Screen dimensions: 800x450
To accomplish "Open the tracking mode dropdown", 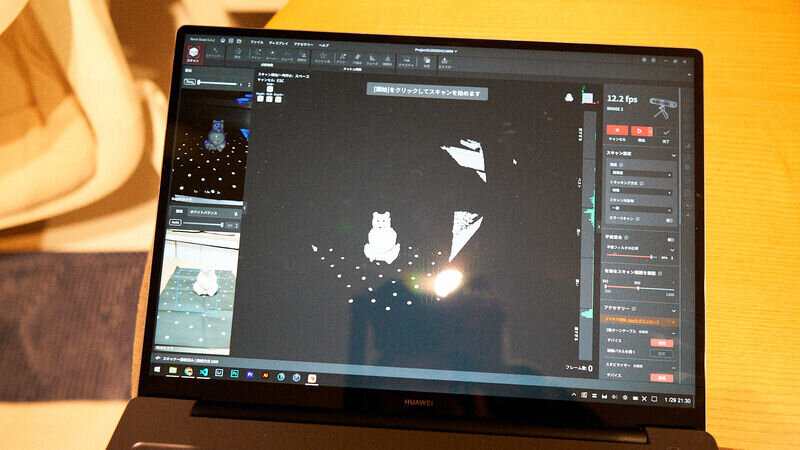I will 641,191.
